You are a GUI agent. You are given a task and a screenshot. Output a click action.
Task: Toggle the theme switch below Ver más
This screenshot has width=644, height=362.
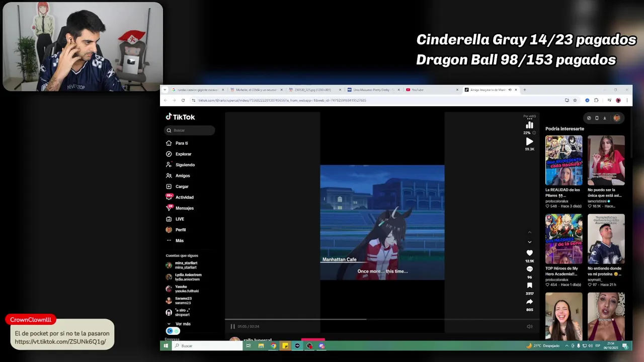coord(173,331)
